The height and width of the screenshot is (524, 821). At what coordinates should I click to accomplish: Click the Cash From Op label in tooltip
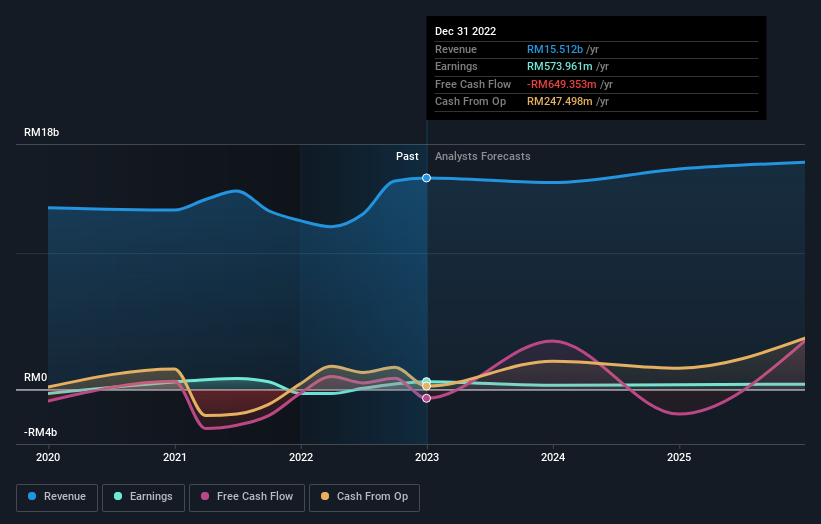[x=470, y=102]
